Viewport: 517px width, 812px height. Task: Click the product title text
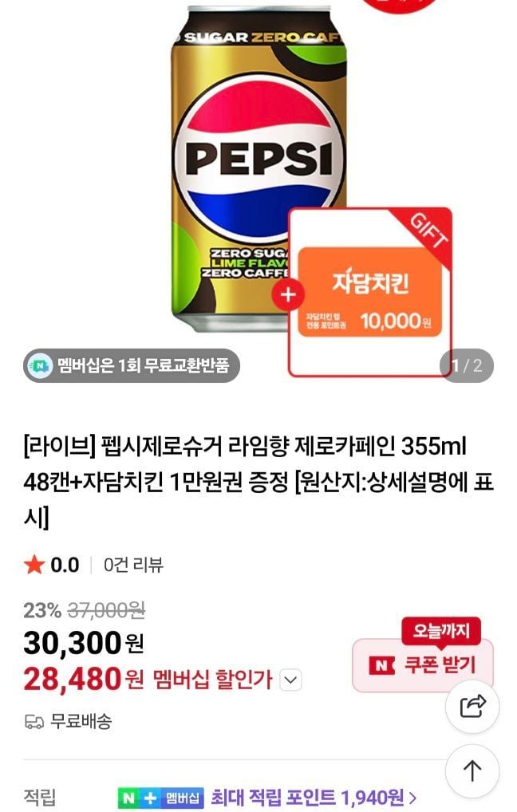(x=258, y=482)
